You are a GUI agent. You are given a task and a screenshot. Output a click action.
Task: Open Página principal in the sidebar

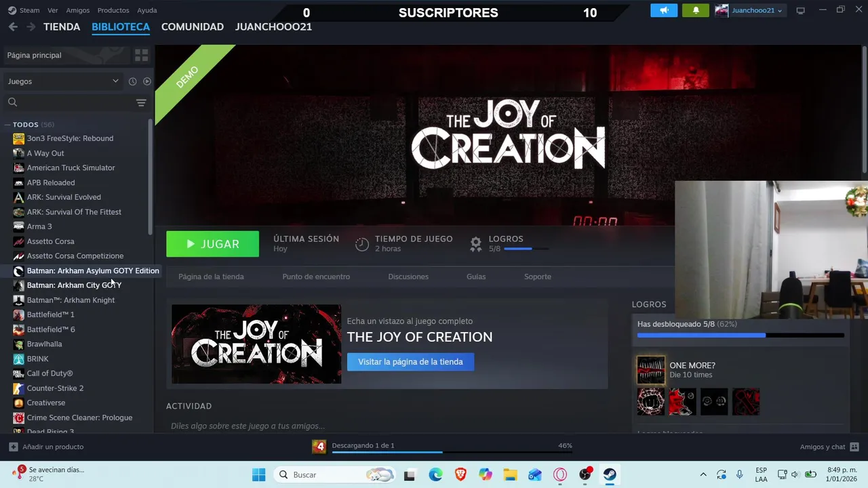(x=67, y=55)
